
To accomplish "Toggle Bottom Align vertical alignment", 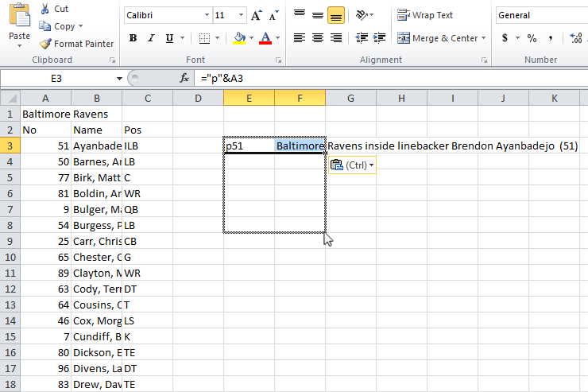I will click(336, 15).
